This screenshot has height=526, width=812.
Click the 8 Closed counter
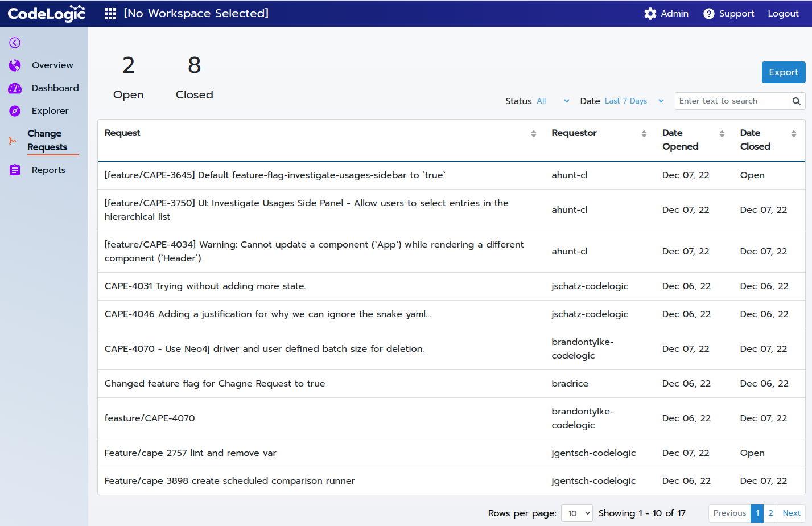[195, 77]
